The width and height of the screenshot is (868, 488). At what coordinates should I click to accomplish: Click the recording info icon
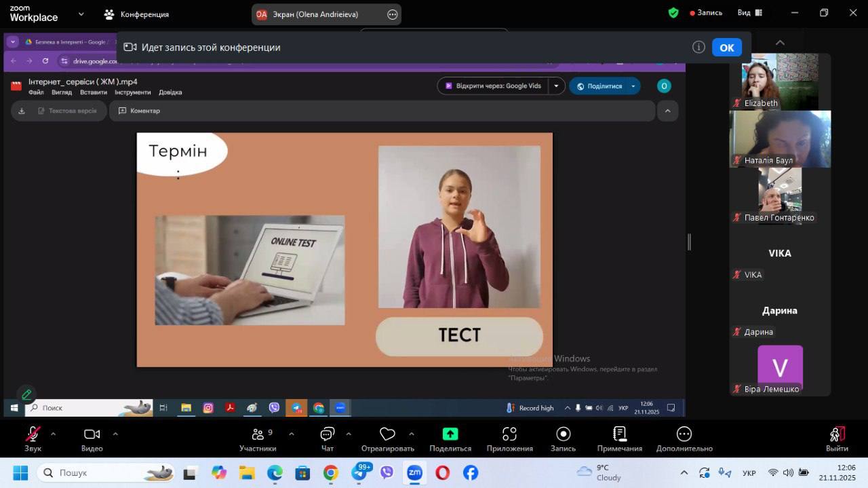point(698,48)
